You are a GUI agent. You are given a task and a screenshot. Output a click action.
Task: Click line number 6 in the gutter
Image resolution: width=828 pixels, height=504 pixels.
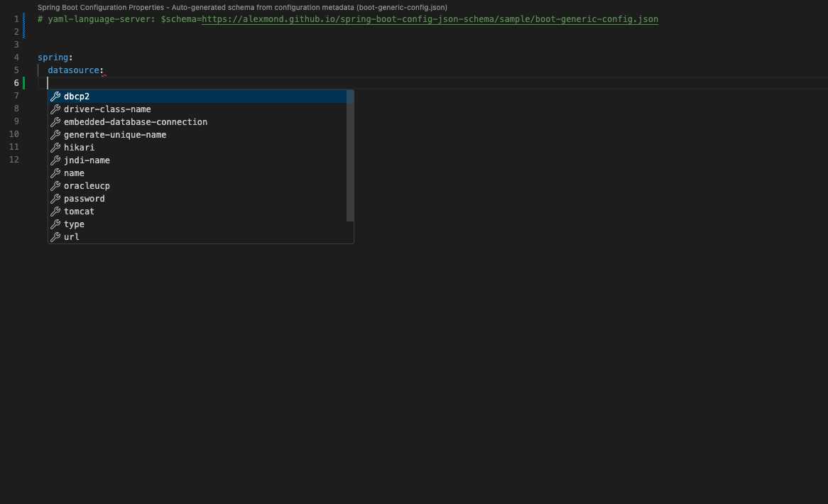click(x=16, y=83)
